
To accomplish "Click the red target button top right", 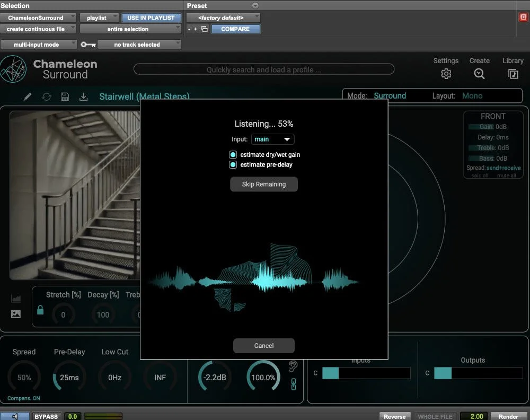I will pos(523,17).
